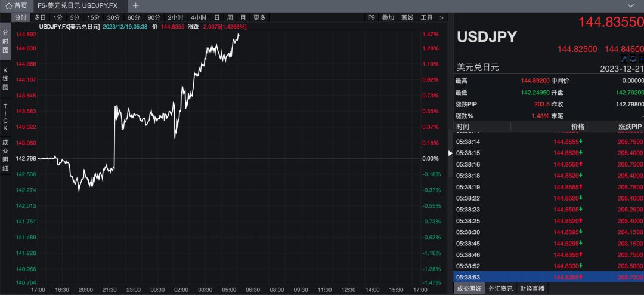
Task: Select the 60分 chart period
Action: 134,17
